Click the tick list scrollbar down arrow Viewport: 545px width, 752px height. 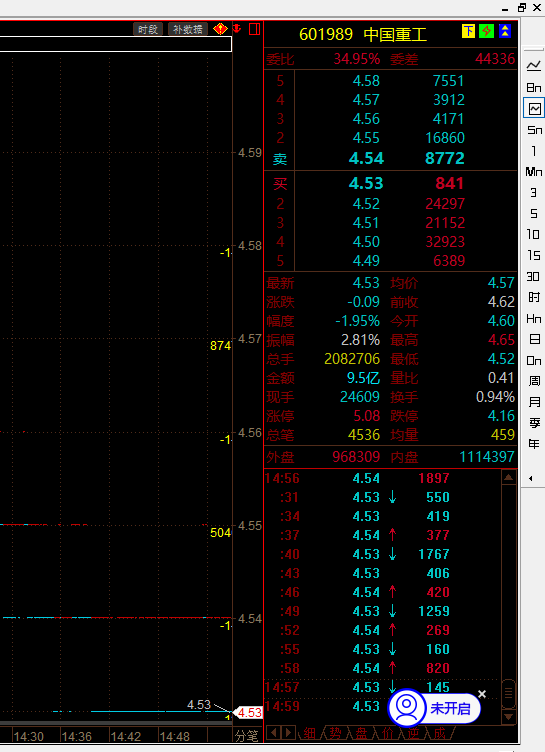[x=509, y=717]
